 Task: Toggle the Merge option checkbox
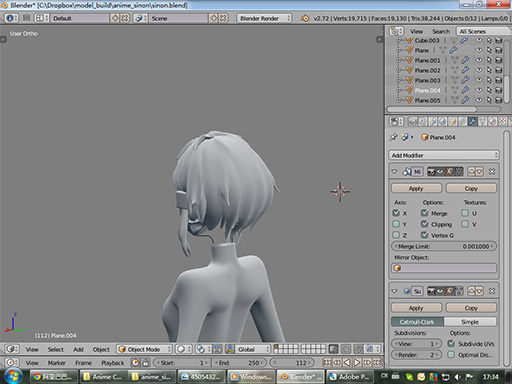pyautogui.click(x=424, y=213)
